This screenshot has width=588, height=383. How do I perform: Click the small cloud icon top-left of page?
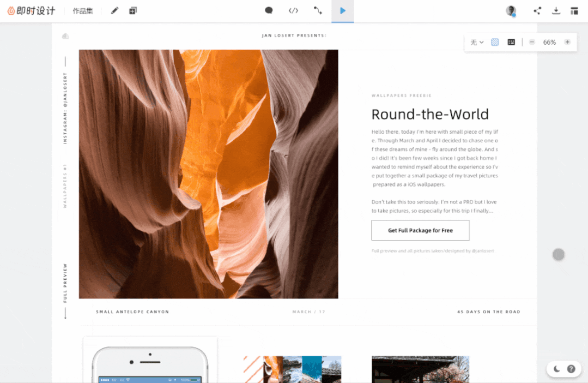tap(65, 35)
